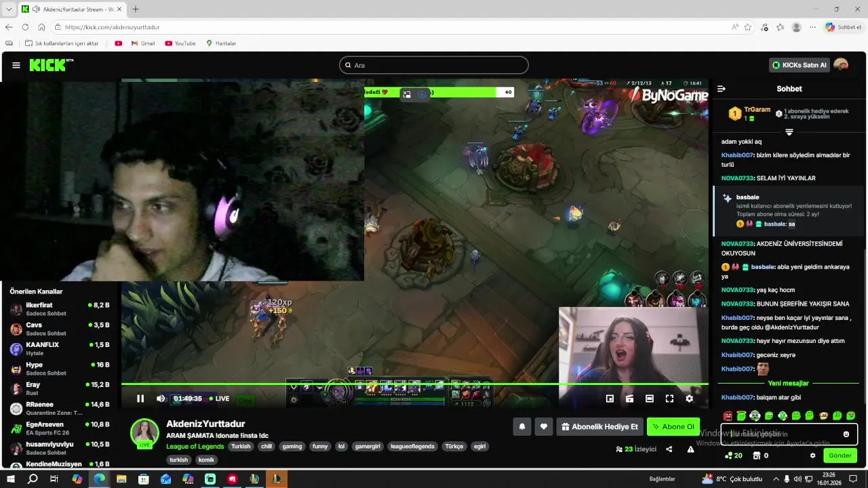Enable picture-in-picture mini player
Viewport: 868px width, 488px height.
click(x=610, y=399)
